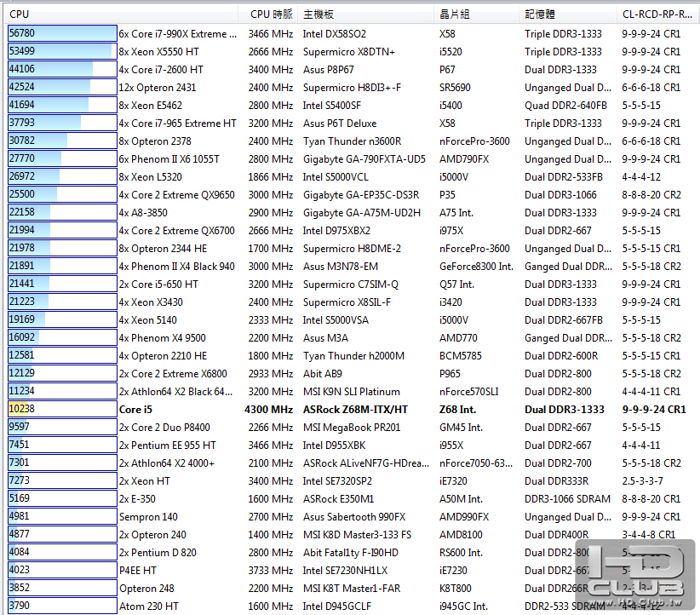This screenshot has height=615, width=700.
Task: Select row 6x Phenom II X6 1055T
Action: [x=353, y=159]
